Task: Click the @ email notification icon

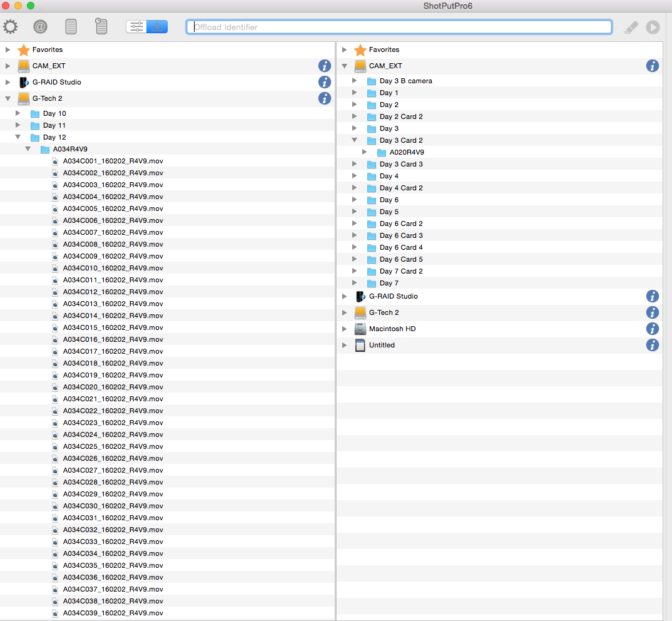Action: click(40, 27)
